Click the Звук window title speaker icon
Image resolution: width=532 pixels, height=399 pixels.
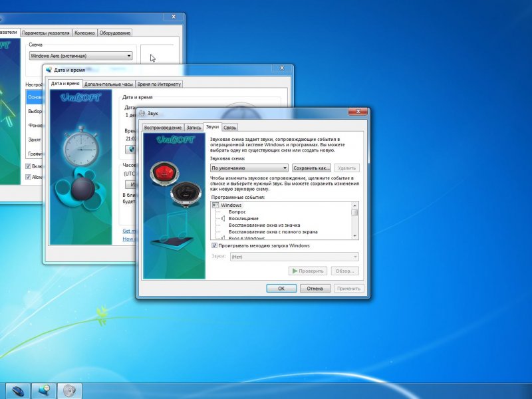142,113
